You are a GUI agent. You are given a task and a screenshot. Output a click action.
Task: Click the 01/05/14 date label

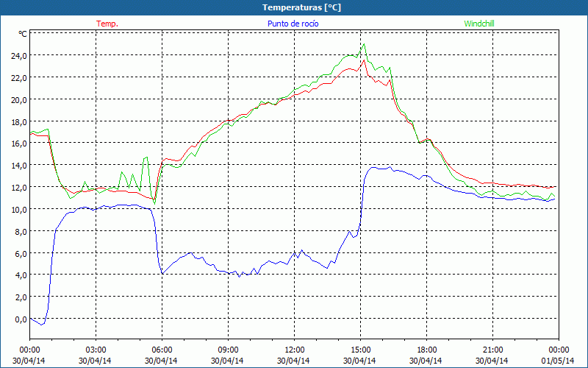click(558, 361)
